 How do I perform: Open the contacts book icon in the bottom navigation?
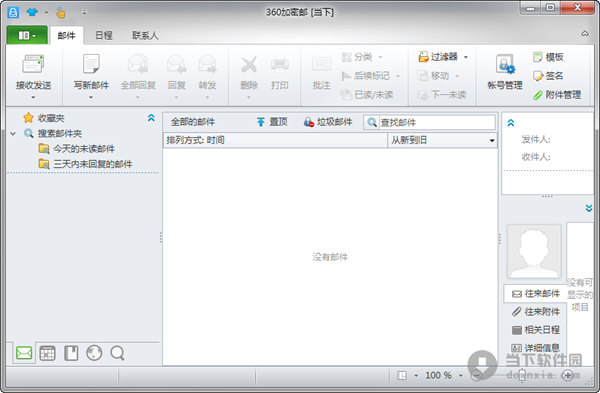tap(71, 353)
